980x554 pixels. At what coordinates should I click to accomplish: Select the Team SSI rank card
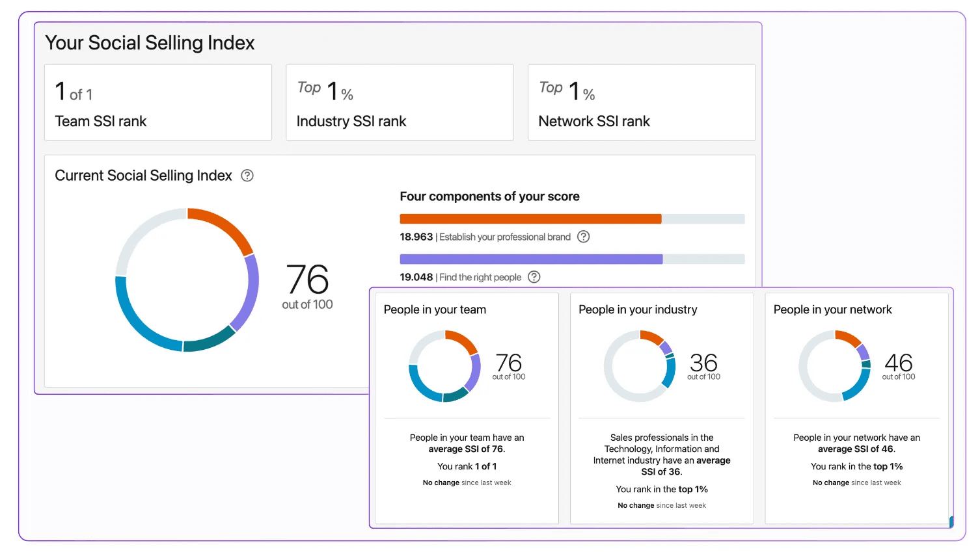158,102
